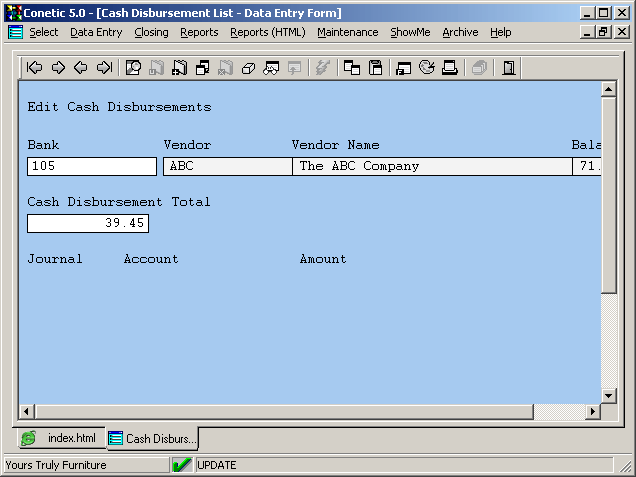Click the horizontal scrollbar right arrow
Viewport: 636px width, 477px height.
(592, 412)
